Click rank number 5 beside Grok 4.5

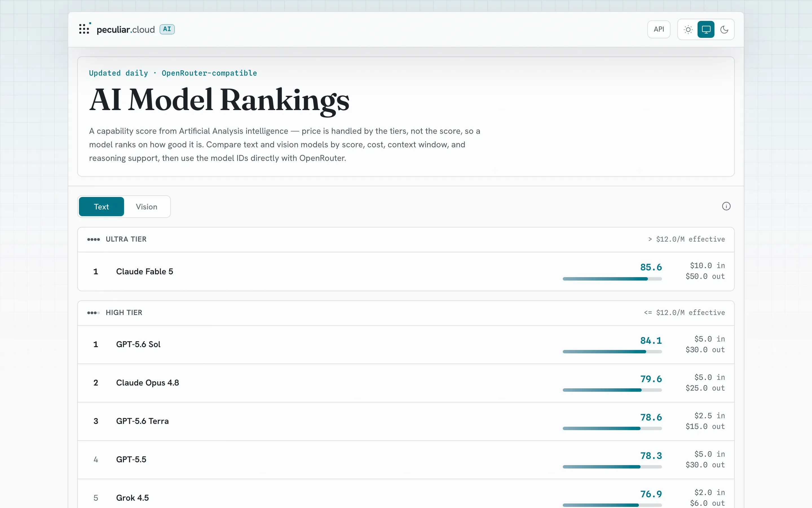(x=96, y=498)
